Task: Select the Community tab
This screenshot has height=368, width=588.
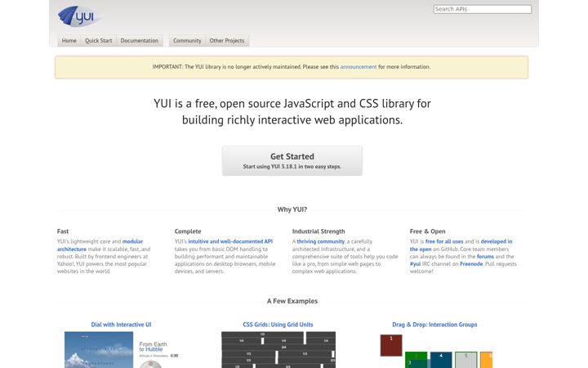Action: (187, 41)
